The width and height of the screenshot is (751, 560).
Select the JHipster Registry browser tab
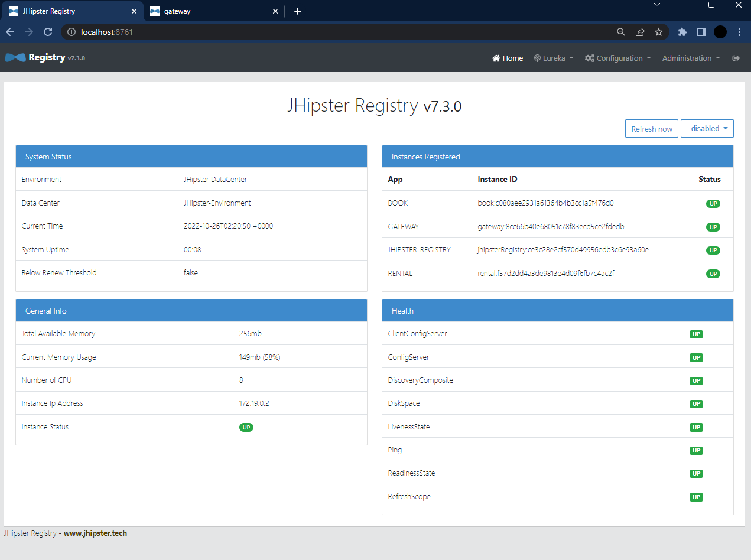73,11
